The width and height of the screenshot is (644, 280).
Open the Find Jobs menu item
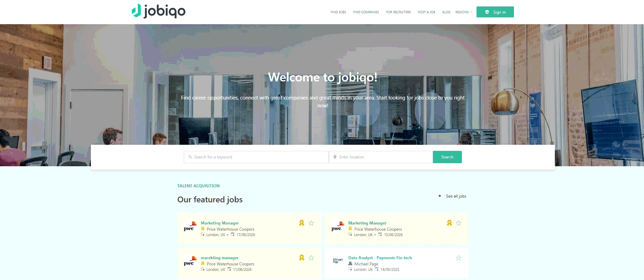click(x=338, y=12)
